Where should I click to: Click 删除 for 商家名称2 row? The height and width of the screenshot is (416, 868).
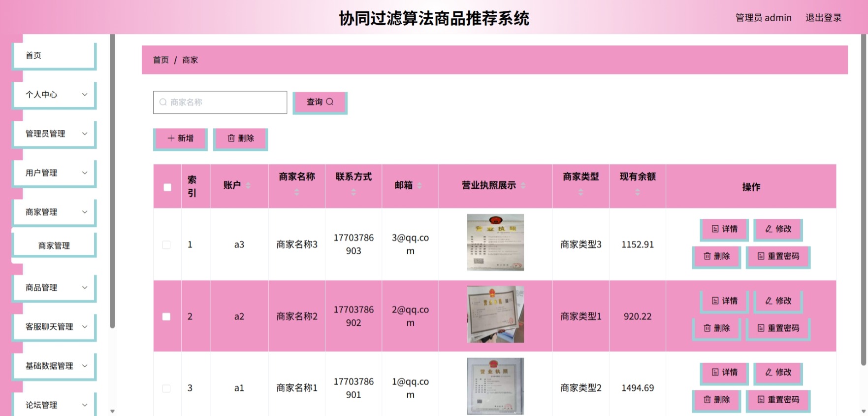tap(716, 329)
